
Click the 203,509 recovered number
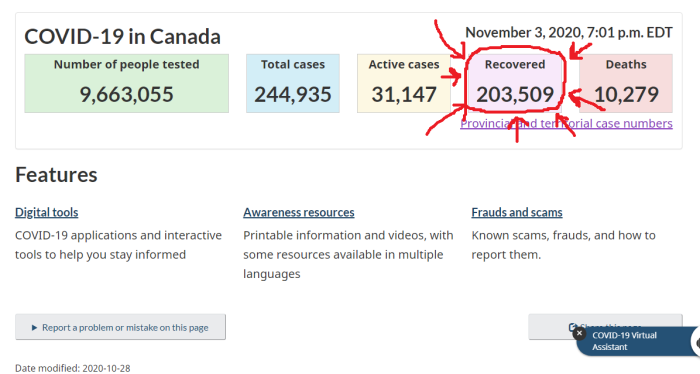coord(515,95)
